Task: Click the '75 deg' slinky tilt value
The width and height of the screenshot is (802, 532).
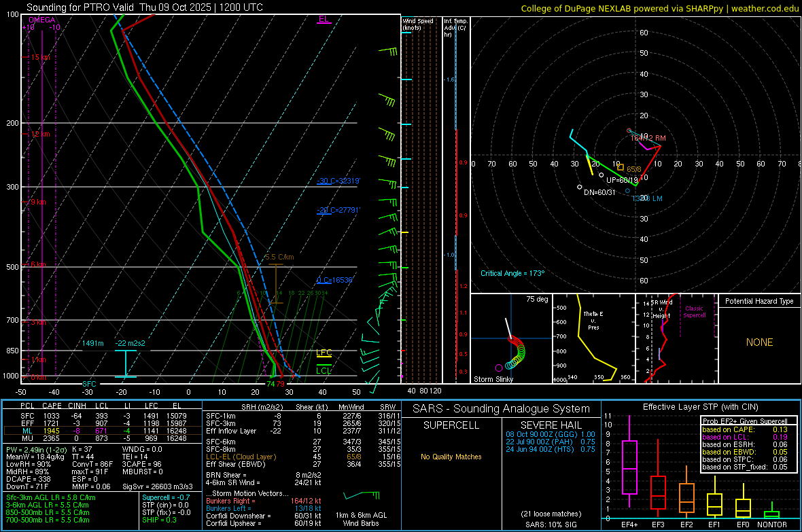Action: click(x=537, y=299)
